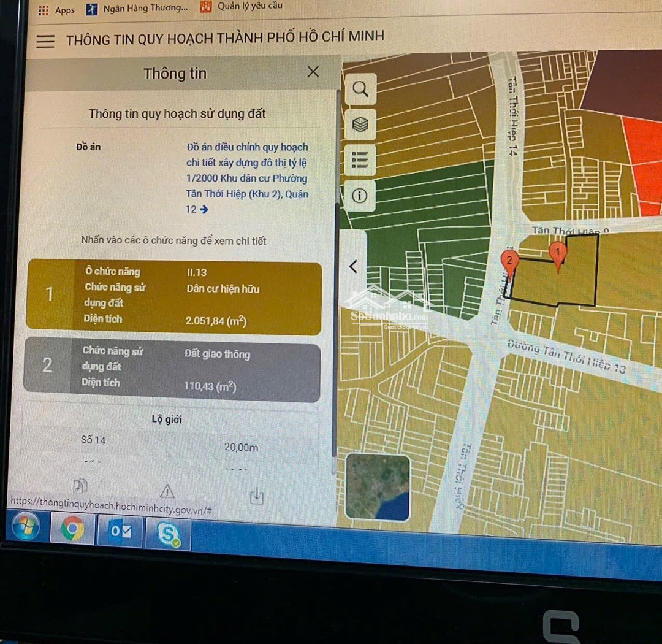Click the warning triangle icon in info panel
Viewport: 662px width, 644px height.
click(x=167, y=491)
